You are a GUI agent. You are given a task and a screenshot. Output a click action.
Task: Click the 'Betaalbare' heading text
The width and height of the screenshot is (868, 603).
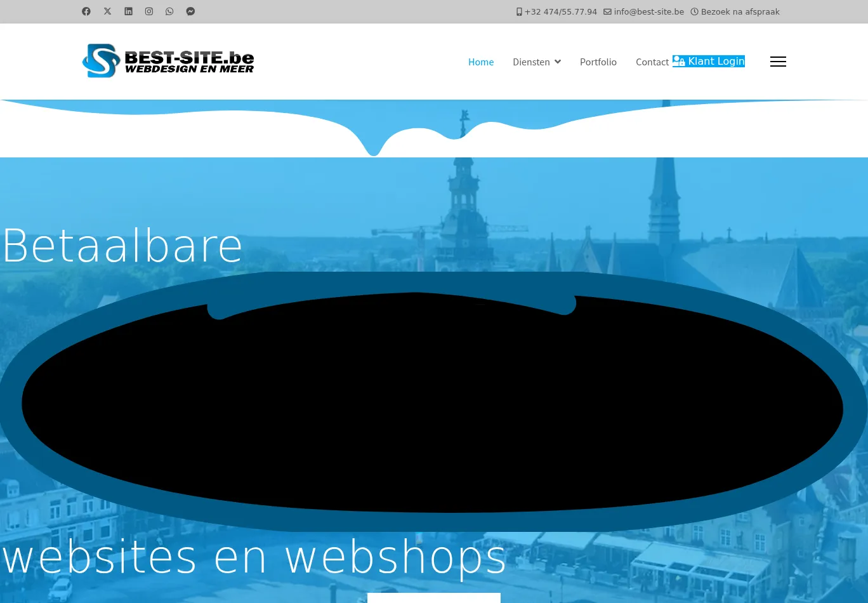[122, 246]
